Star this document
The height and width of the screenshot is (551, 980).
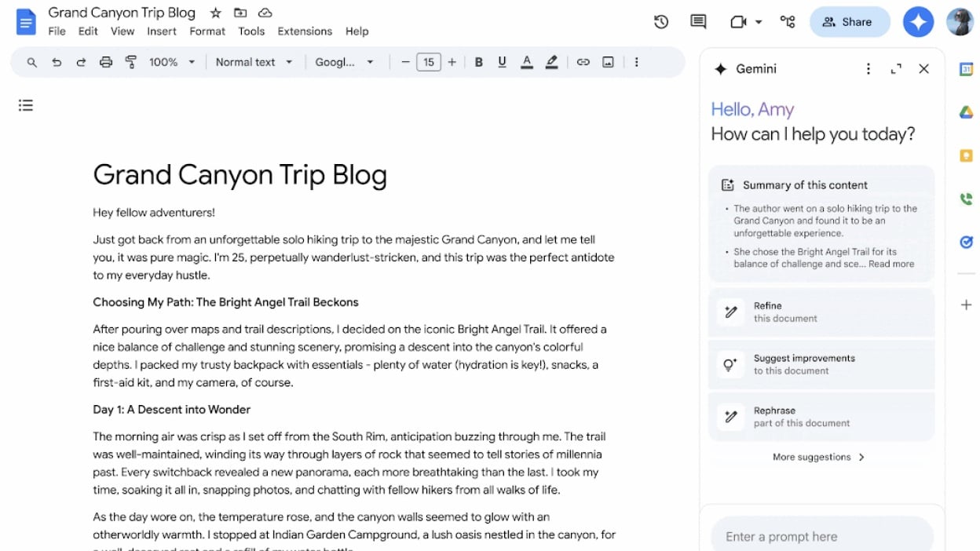click(215, 13)
